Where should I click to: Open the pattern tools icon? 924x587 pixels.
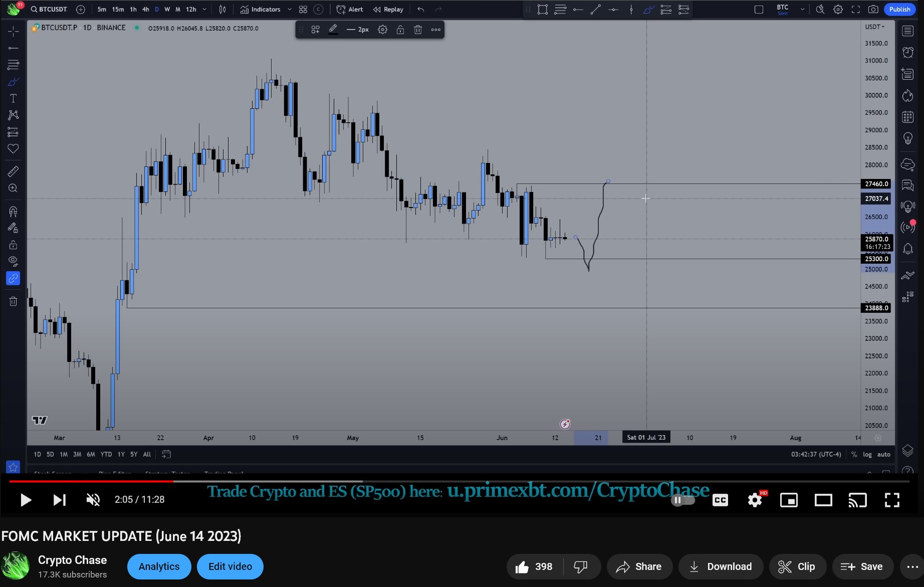[13, 115]
